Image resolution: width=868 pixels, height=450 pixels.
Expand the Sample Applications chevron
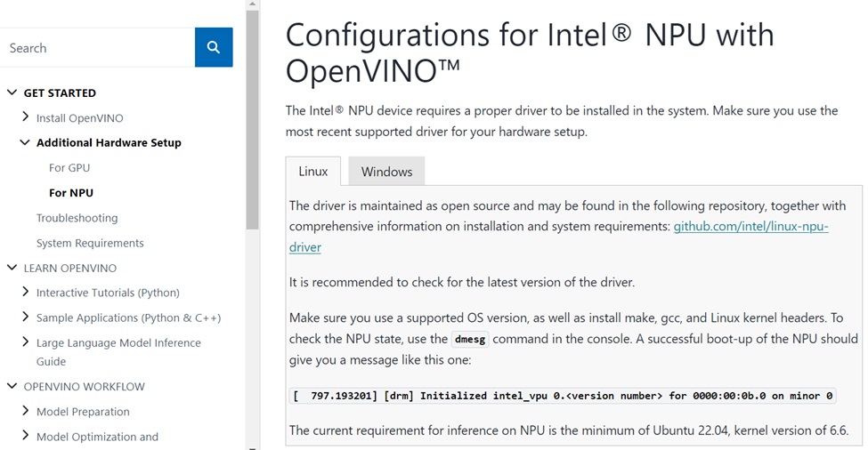point(25,317)
